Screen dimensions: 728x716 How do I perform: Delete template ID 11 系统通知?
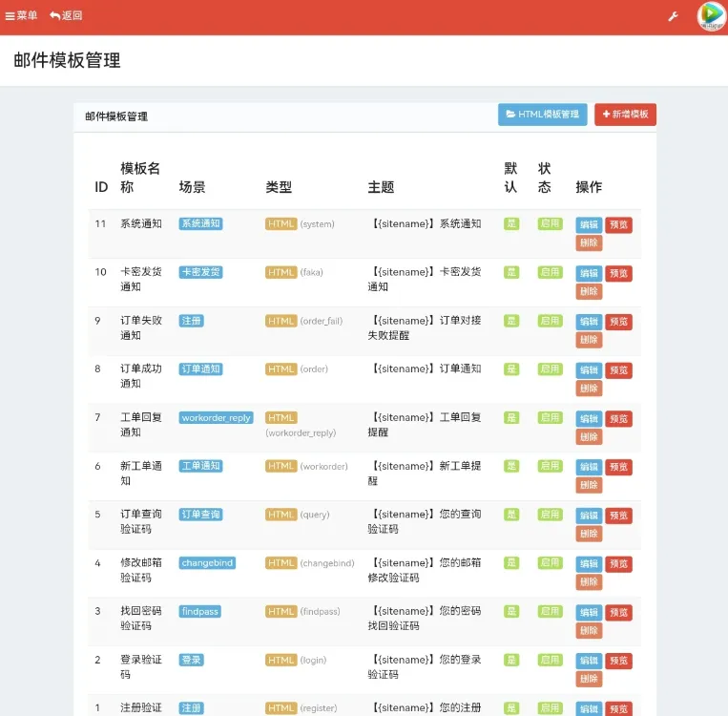click(589, 243)
